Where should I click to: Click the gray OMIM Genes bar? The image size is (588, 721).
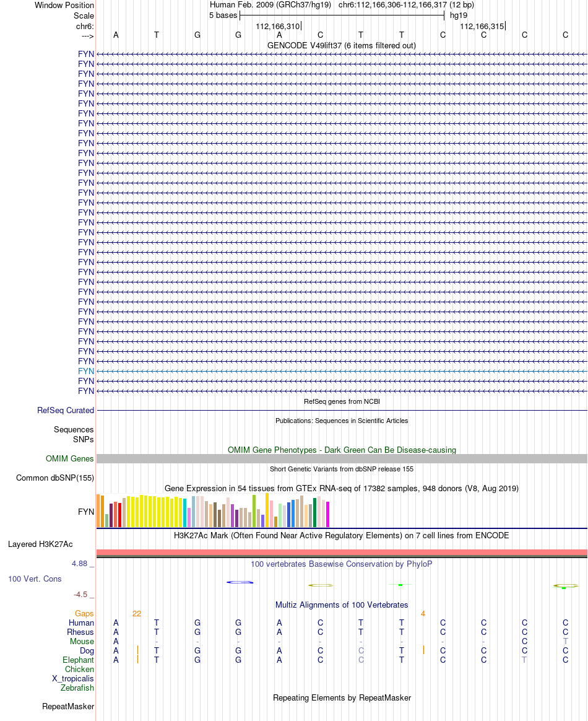click(342, 458)
